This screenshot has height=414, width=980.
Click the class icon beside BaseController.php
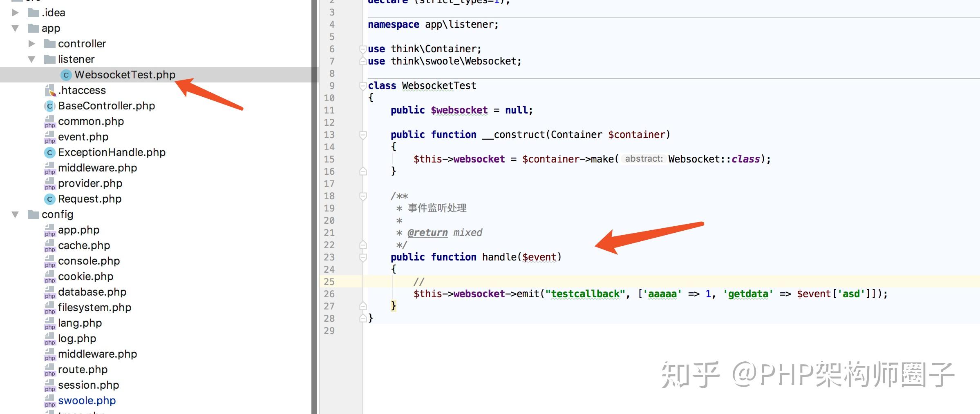pos(49,106)
